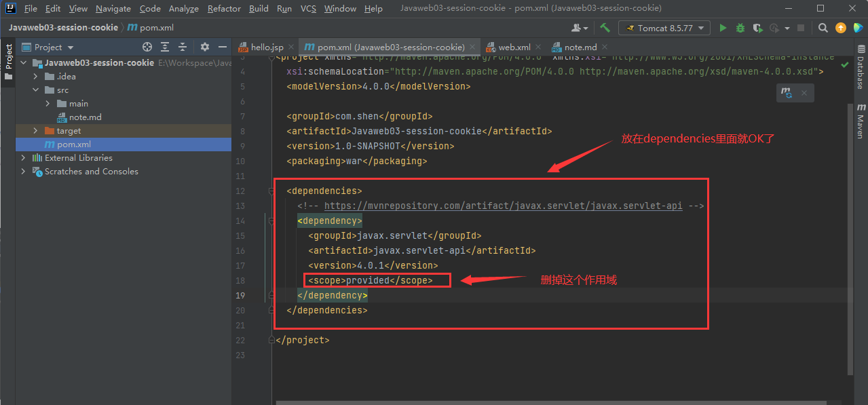Open the File menu
This screenshot has height=405, width=868.
31,9
